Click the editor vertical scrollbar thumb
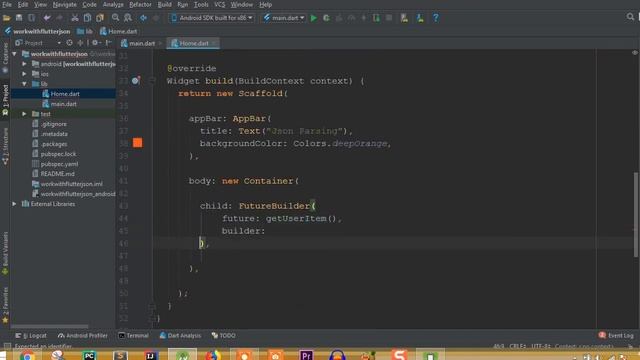This screenshot has width=640, height=360. 636,214
